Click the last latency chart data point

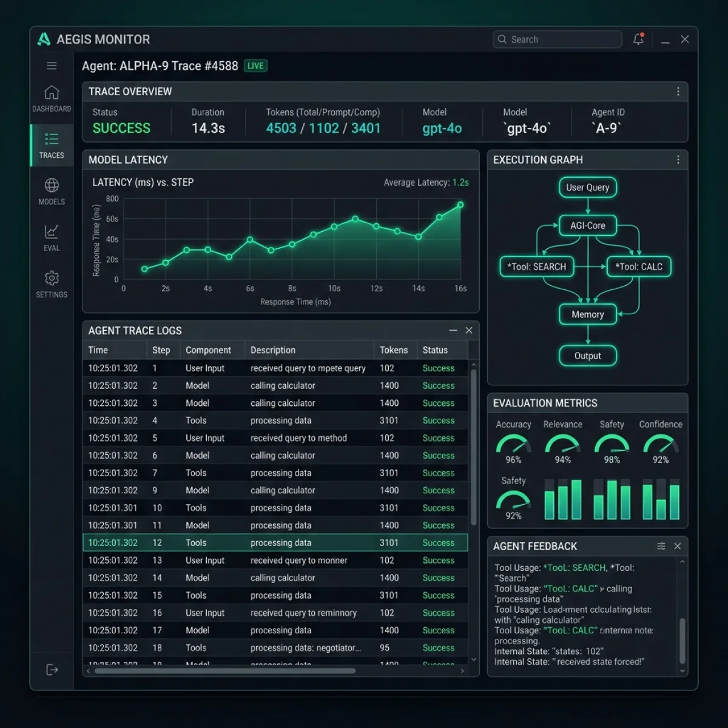tap(460, 205)
